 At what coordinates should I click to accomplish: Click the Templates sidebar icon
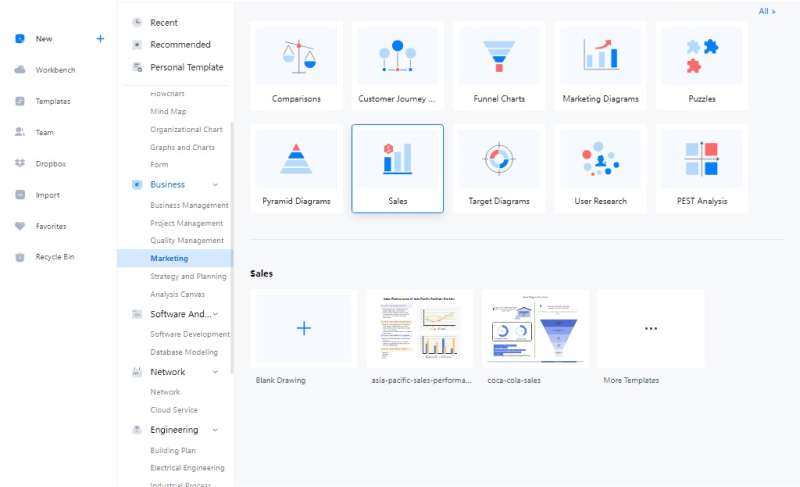coord(20,101)
